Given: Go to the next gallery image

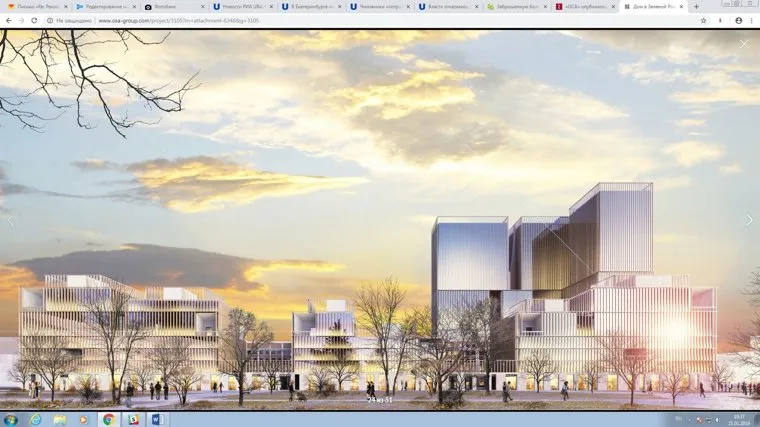Looking at the screenshot, I should [x=749, y=220].
